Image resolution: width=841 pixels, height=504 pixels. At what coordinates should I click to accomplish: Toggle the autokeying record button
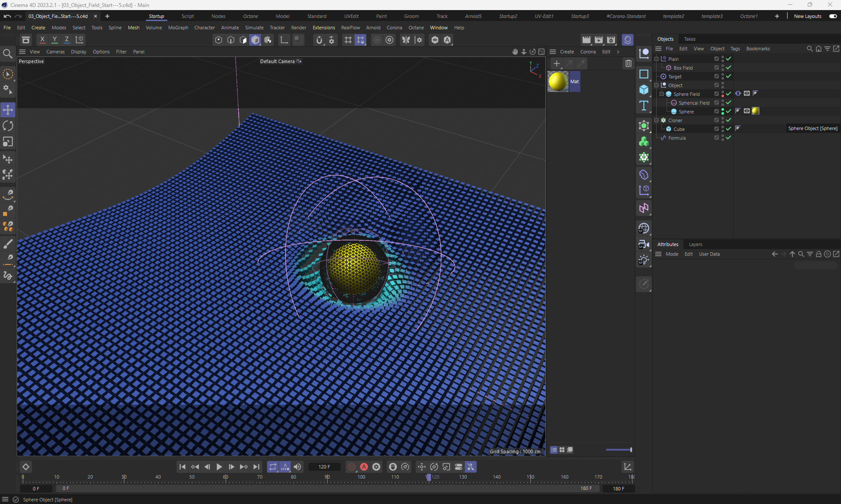tap(364, 467)
